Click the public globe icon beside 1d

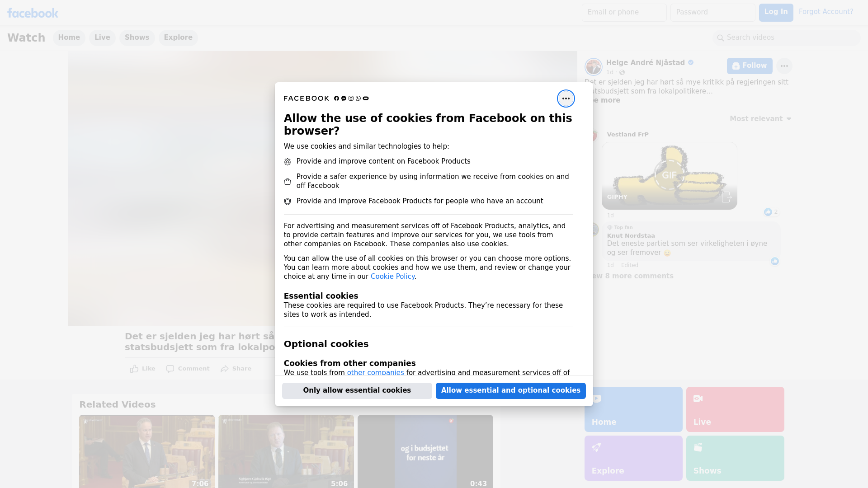point(622,72)
